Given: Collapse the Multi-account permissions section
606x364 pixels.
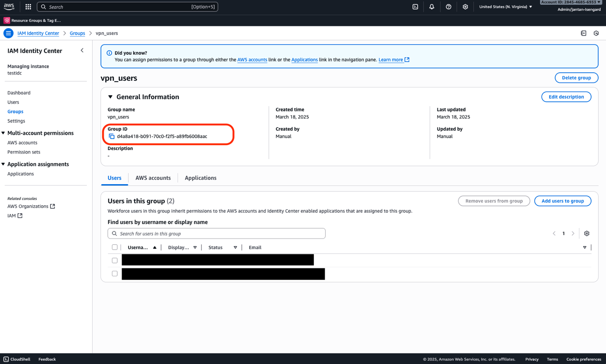Looking at the screenshot, I should 4,133.
